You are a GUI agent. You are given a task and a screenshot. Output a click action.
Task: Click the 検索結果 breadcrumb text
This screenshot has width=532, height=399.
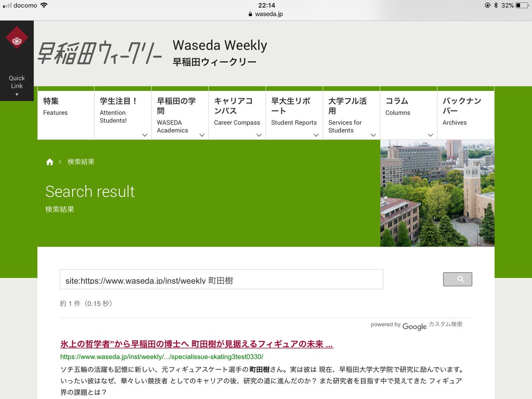click(81, 162)
